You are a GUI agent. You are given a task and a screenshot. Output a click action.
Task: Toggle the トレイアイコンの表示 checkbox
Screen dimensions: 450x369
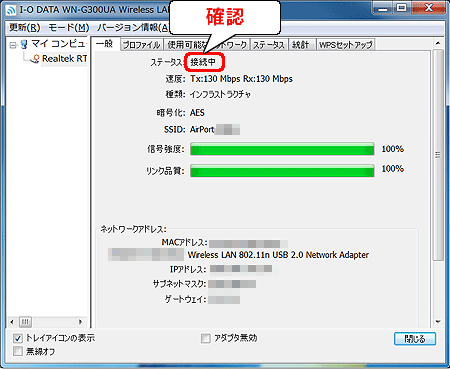[x=18, y=339]
